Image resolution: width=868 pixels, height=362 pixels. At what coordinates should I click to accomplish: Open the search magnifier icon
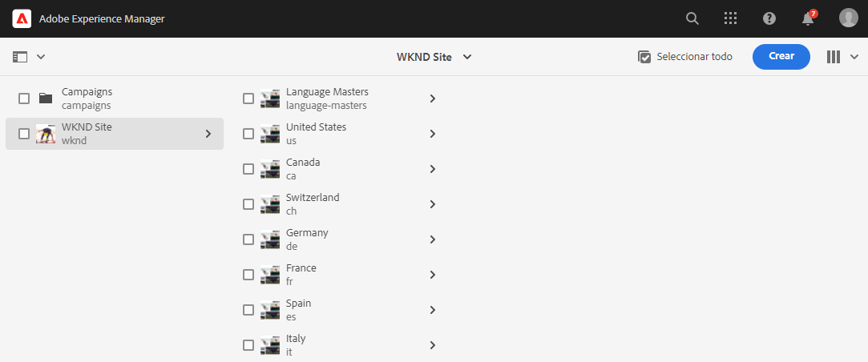point(692,18)
